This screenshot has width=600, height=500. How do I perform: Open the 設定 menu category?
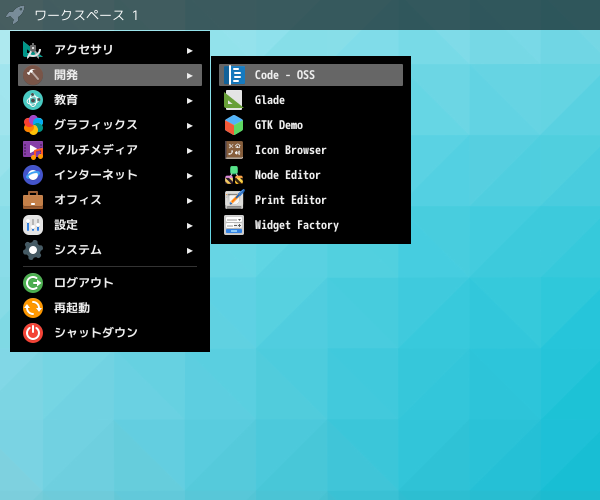tap(110, 225)
